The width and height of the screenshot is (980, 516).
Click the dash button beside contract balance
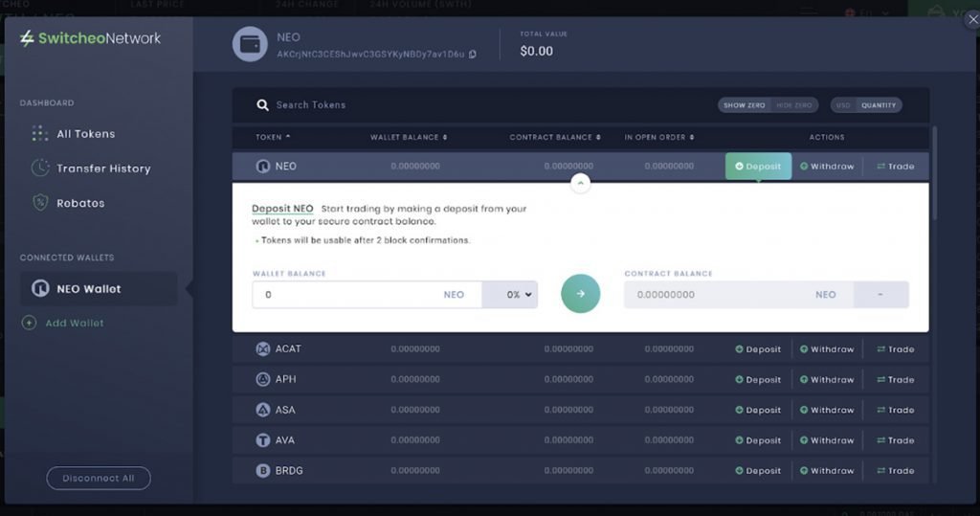(x=880, y=295)
